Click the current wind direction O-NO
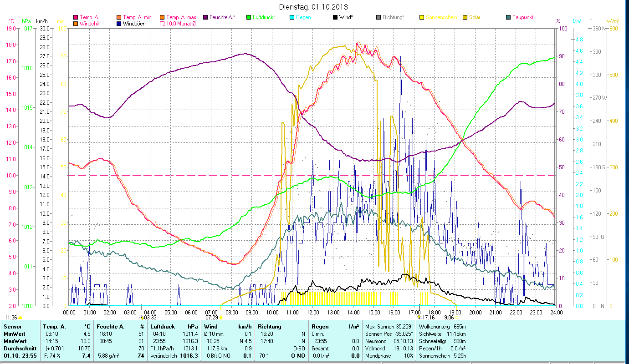 click(x=298, y=355)
